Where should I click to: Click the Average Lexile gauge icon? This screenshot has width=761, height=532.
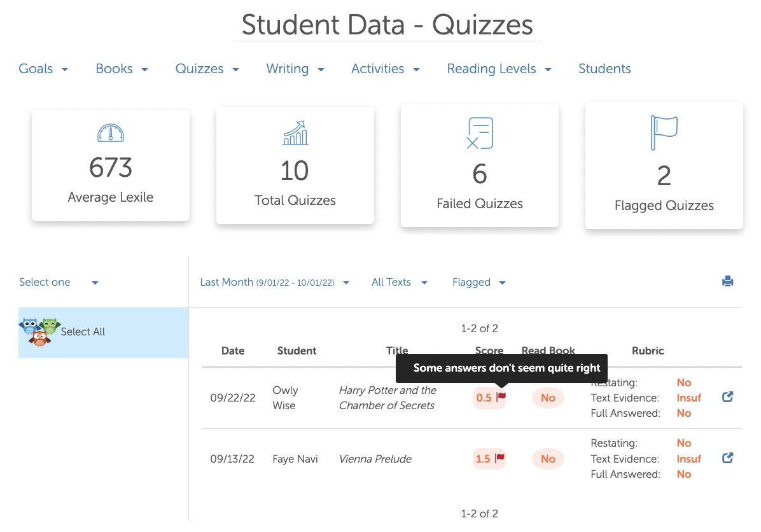pos(111,133)
